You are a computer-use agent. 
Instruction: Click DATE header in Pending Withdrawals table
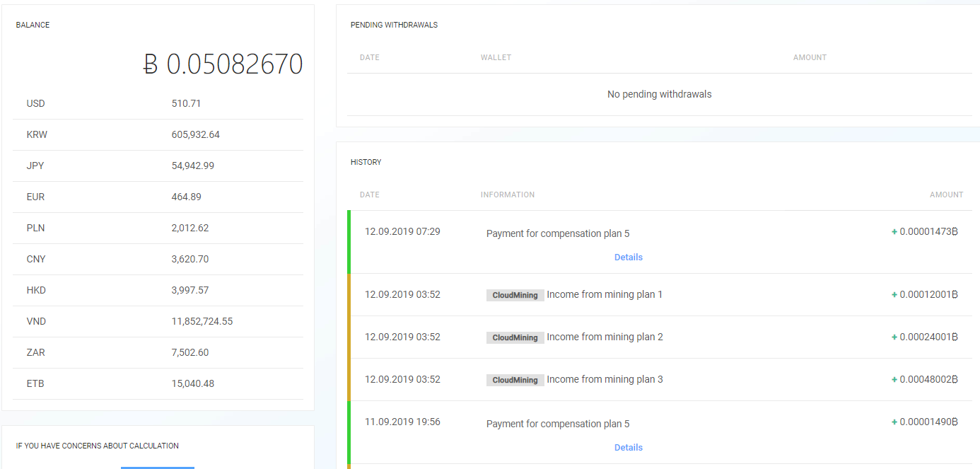(x=369, y=57)
